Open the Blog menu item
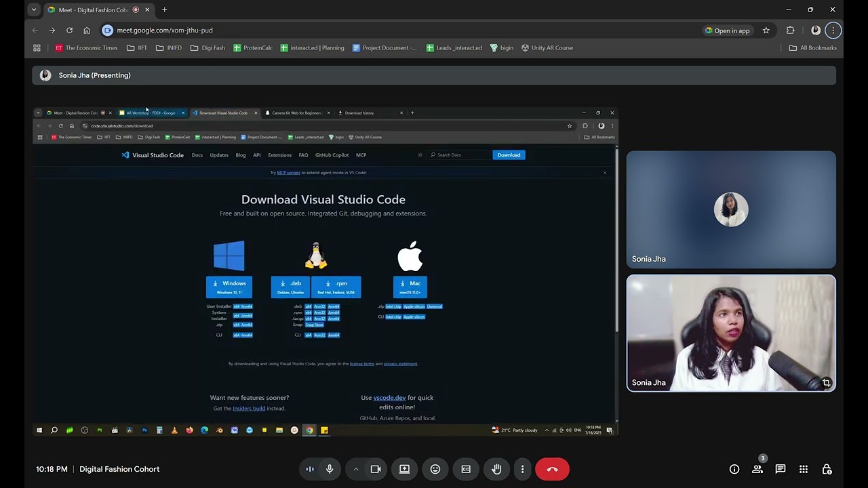Viewport: 868px width, 488px height. [241, 155]
